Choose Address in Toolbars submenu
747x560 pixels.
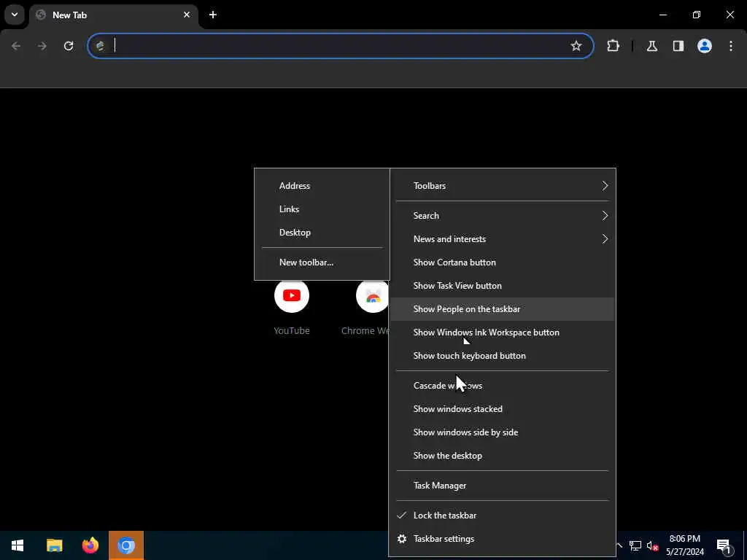click(x=322, y=186)
